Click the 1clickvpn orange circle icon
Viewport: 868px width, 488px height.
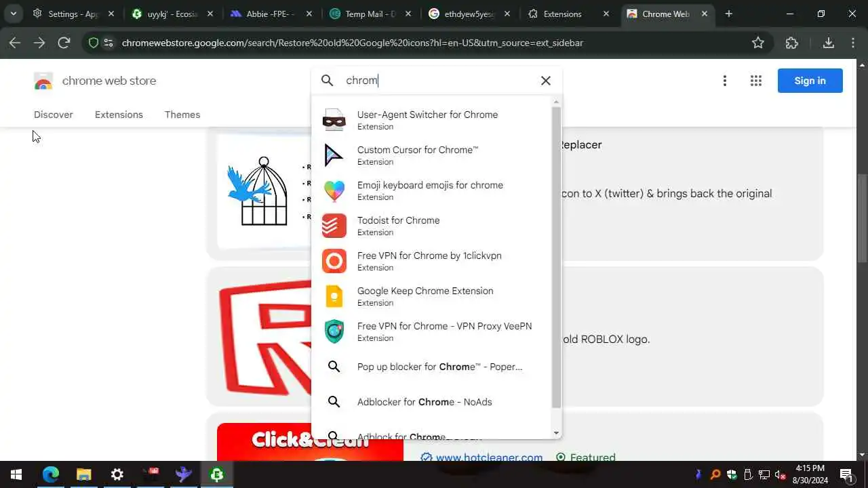pyautogui.click(x=334, y=261)
